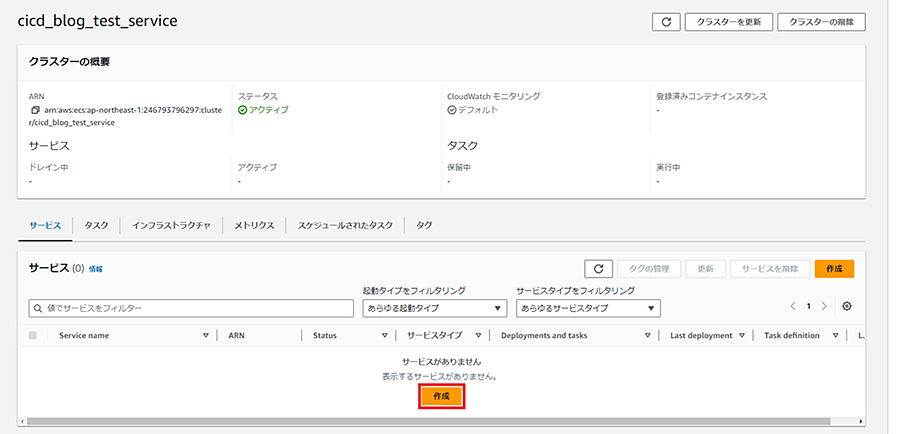Sort by Task definition arrow
900x434 pixels.
[835, 336]
